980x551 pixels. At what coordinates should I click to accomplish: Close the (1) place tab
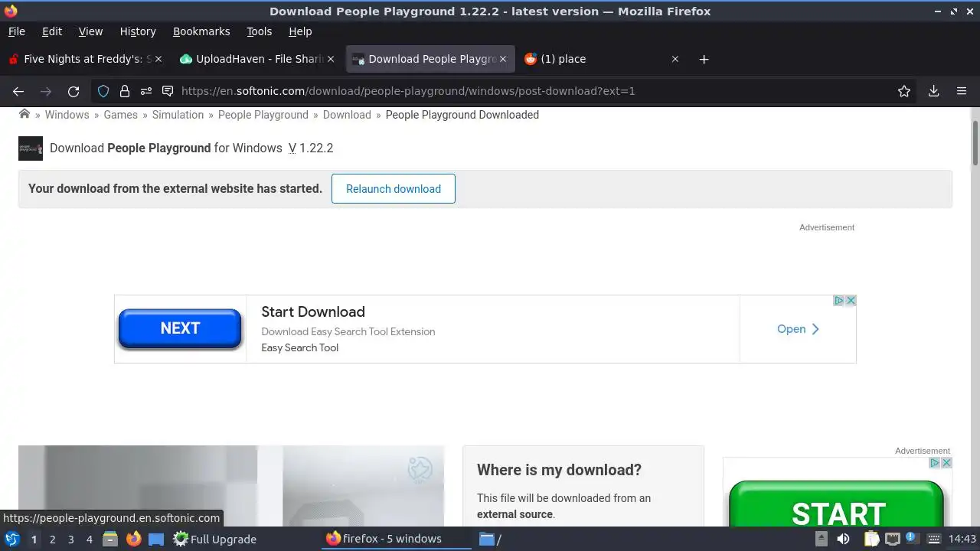pyautogui.click(x=675, y=59)
